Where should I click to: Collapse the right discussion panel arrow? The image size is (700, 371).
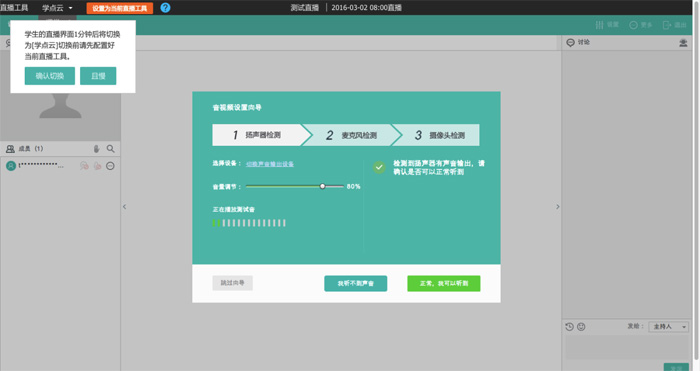point(558,207)
